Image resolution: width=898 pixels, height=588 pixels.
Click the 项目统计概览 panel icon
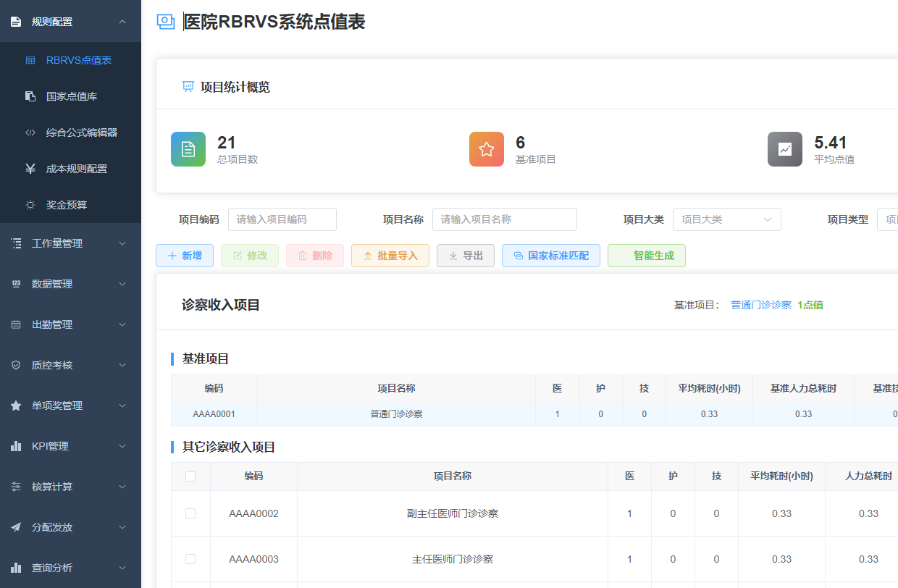coord(188,87)
